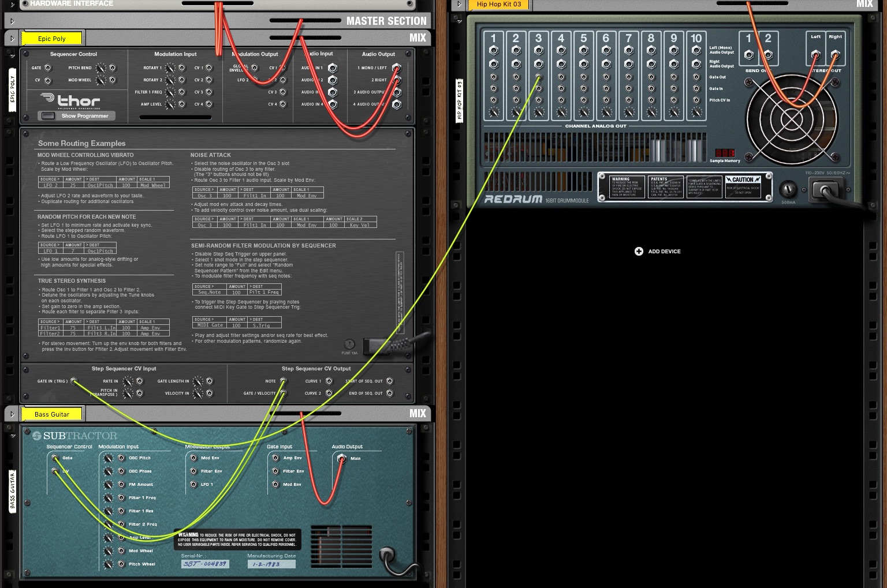This screenshot has width=887, height=588.
Task: Click the Hip Hop Kit 03 name label
Action: tap(499, 4)
